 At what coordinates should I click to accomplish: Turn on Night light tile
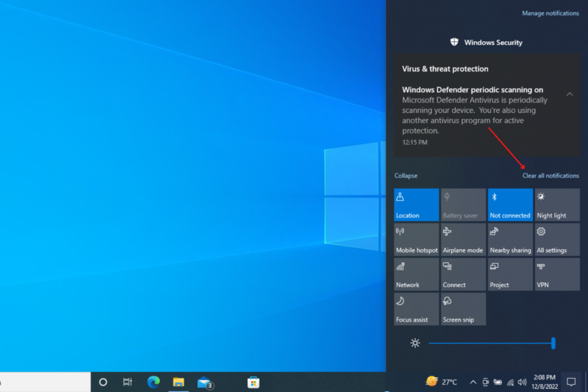pyautogui.click(x=557, y=205)
